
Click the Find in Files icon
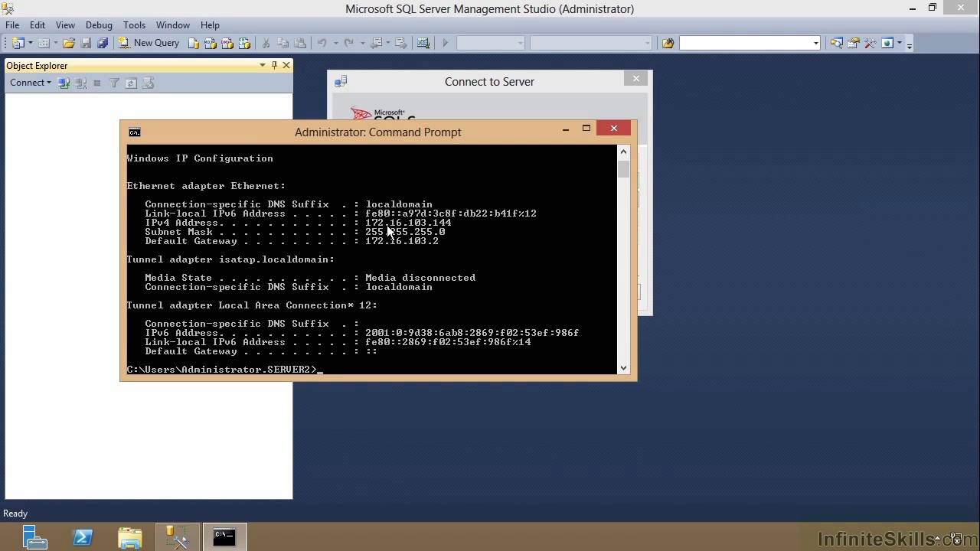[668, 44]
